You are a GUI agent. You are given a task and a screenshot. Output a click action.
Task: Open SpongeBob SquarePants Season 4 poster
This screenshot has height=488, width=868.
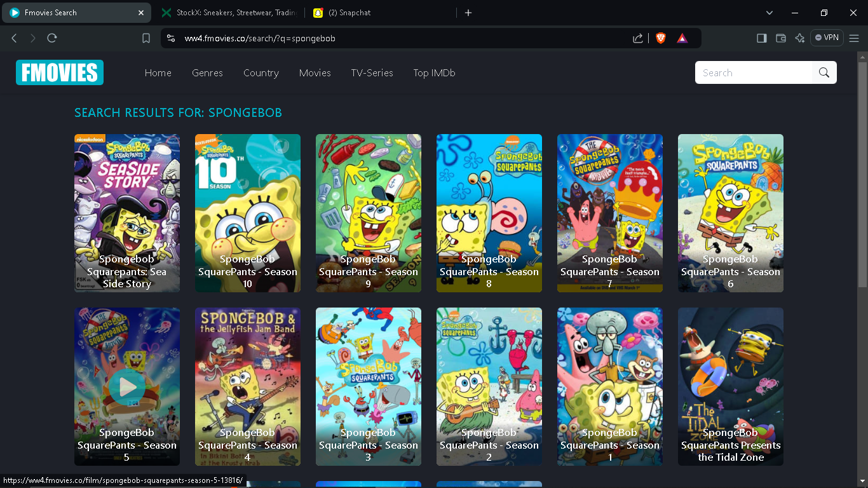point(248,386)
